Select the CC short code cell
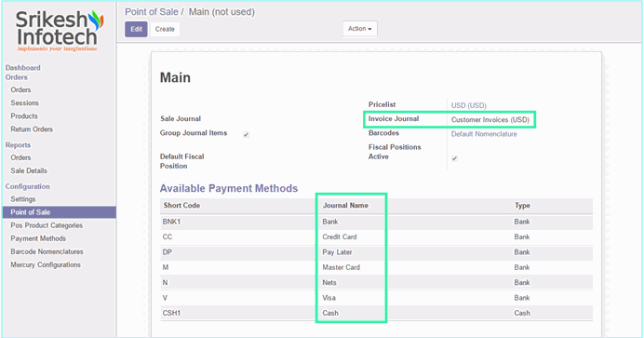This screenshot has height=338, width=644. pyautogui.click(x=168, y=237)
